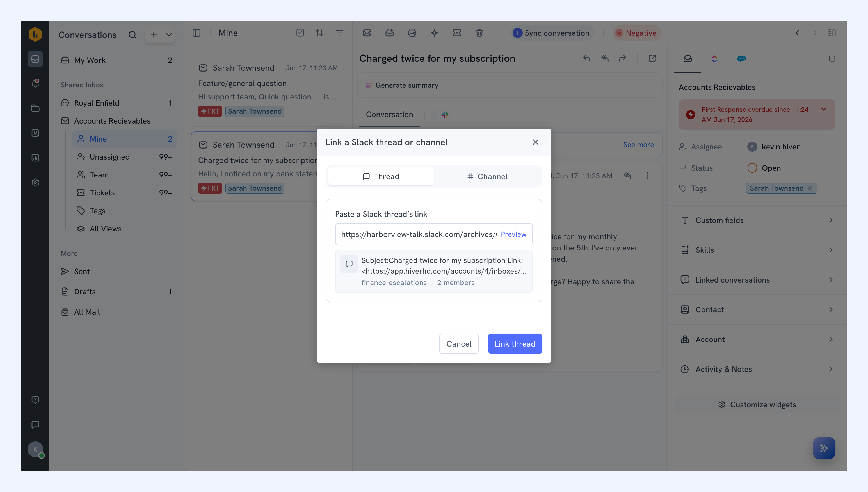Click the Hiver logo icon
868x492 pixels.
[35, 34]
